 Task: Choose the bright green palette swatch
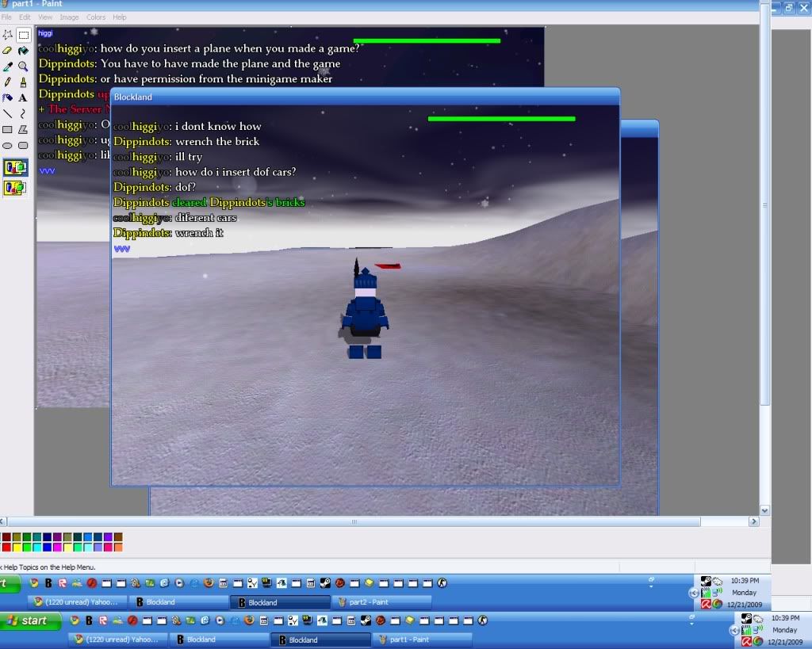tap(27, 547)
